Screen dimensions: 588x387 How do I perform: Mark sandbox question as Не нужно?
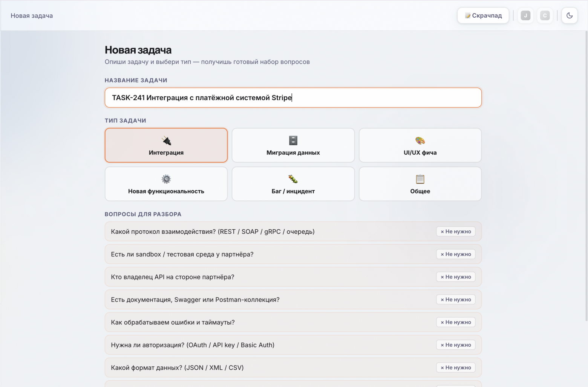tap(456, 254)
